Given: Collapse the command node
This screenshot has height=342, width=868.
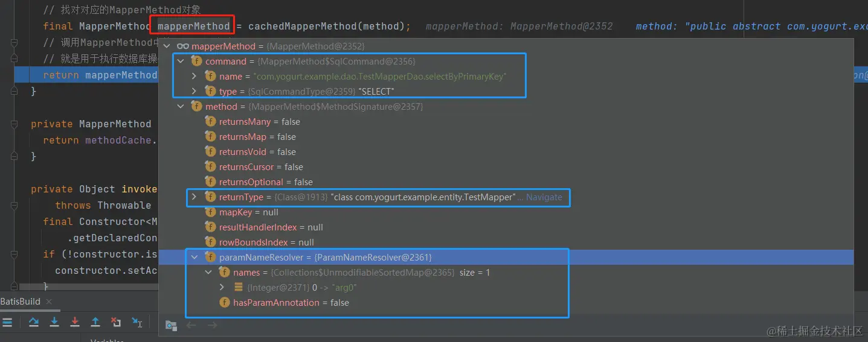Looking at the screenshot, I should click(180, 62).
